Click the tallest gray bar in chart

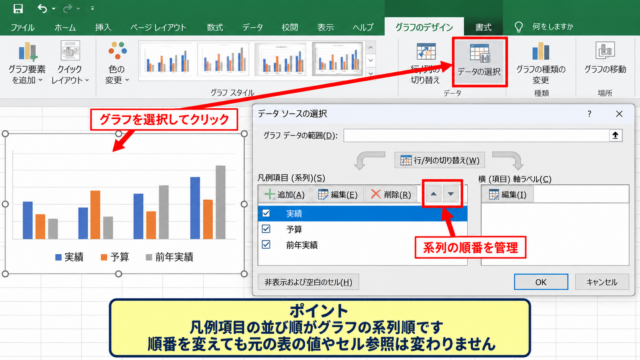(x=220, y=202)
